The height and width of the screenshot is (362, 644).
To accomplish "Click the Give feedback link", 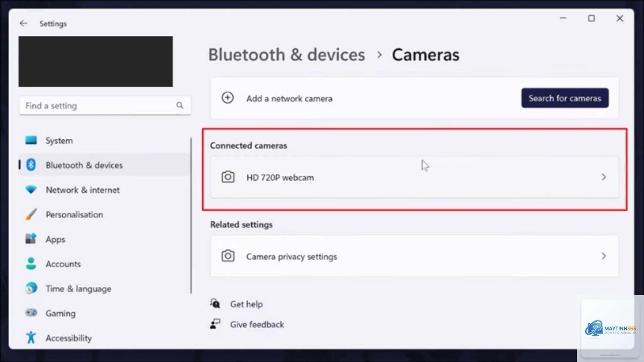I will coord(257,324).
